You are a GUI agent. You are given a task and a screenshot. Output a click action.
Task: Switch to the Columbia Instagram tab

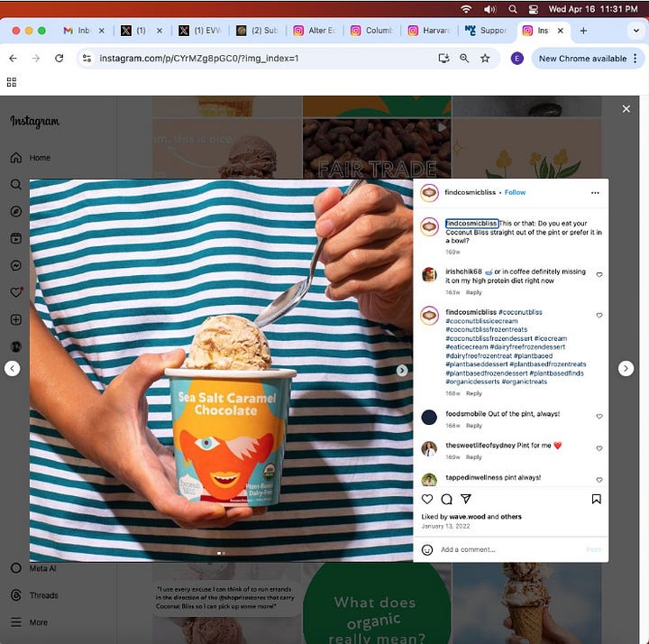click(371, 31)
